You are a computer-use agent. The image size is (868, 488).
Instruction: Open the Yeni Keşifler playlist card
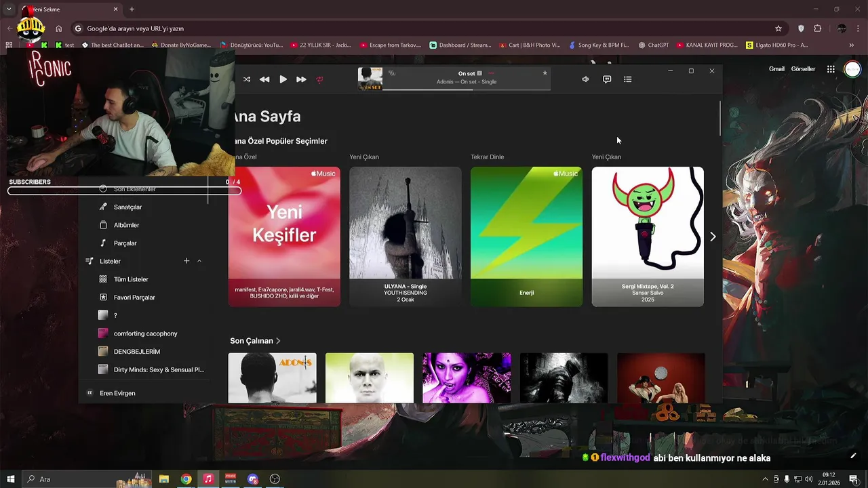(284, 237)
